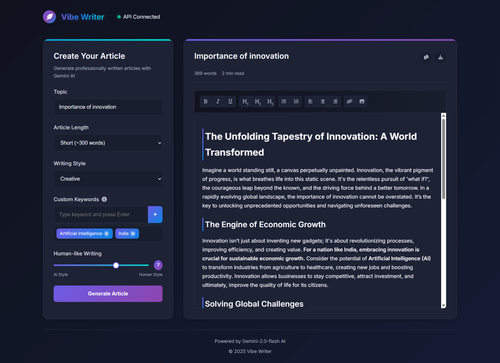Click the slider value badge showing 7
The width and height of the screenshot is (500, 363).
tap(158, 265)
